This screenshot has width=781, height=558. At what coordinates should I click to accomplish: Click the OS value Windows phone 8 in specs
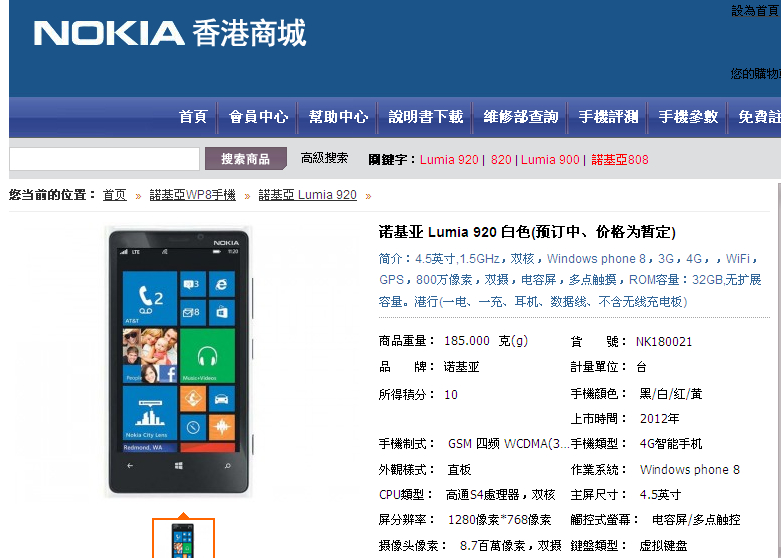pos(690,470)
